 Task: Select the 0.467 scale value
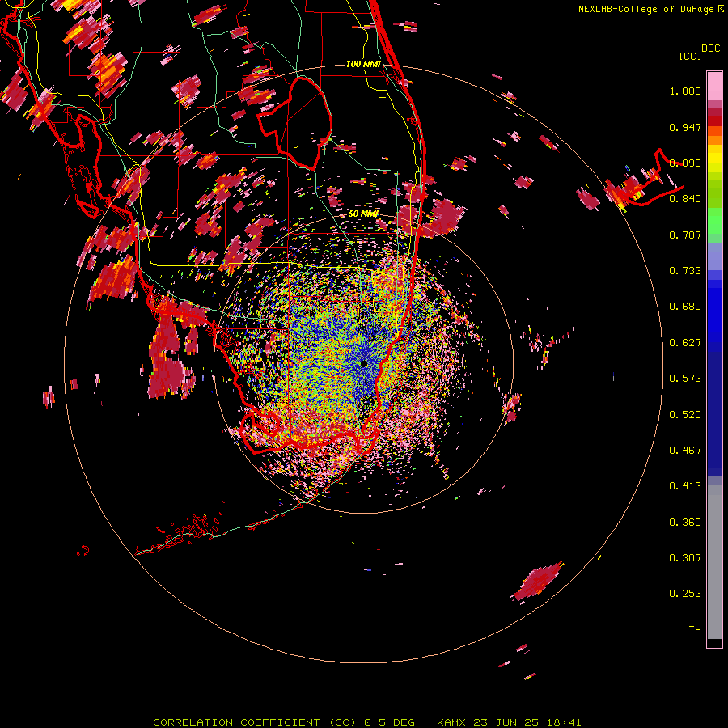(685, 451)
